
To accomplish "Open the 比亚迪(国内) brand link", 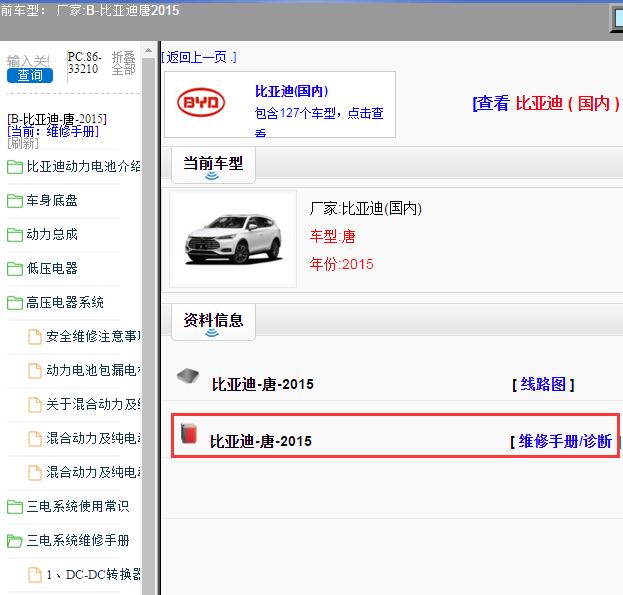I will coord(291,91).
